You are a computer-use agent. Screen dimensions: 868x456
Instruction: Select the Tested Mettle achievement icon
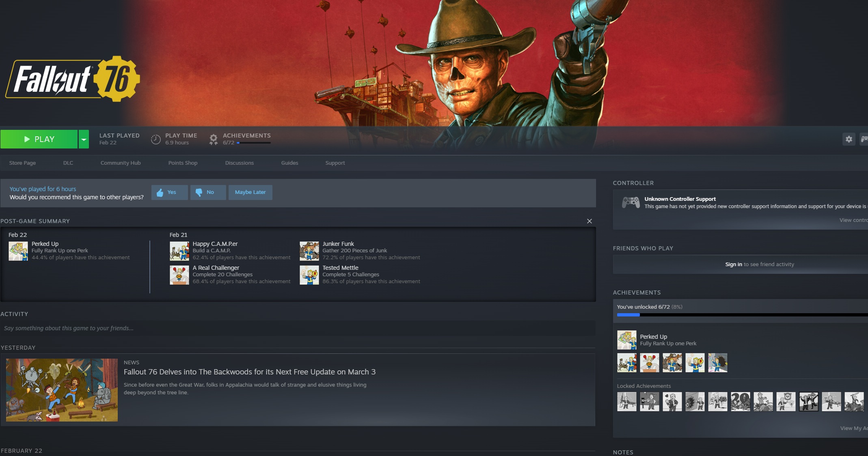pyautogui.click(x=309, y=275)
